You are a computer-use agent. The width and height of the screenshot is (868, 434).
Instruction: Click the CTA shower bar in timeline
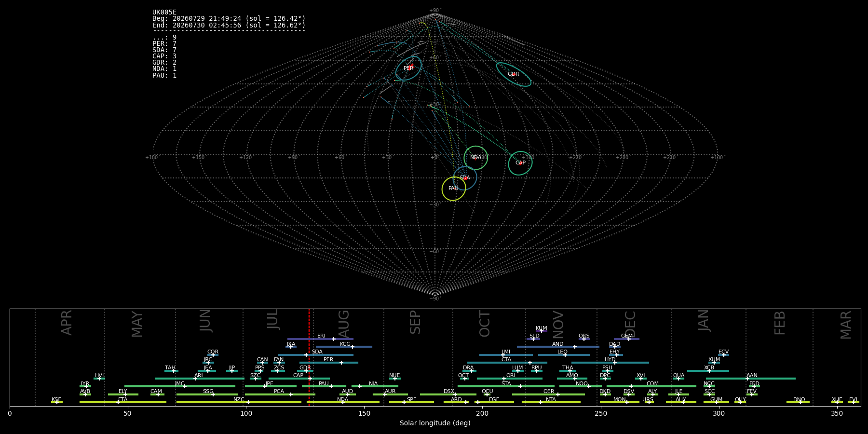507,363
